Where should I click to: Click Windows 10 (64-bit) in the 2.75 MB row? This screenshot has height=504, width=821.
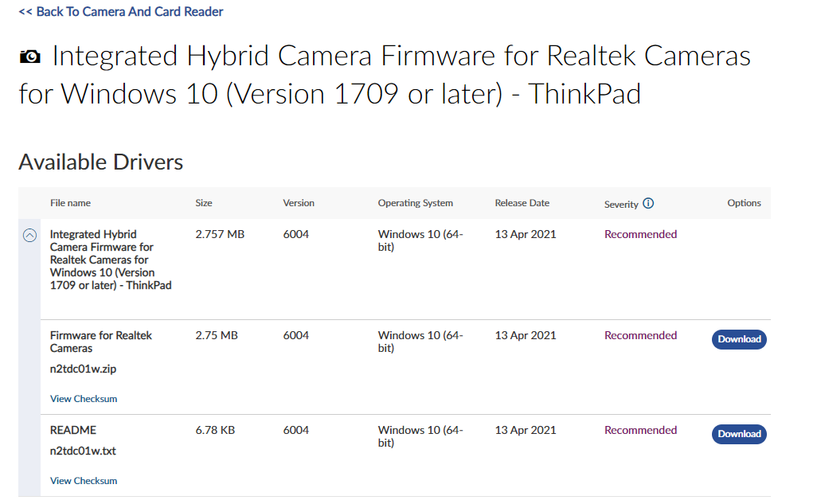pyautogui.click(x=420, y=342)
